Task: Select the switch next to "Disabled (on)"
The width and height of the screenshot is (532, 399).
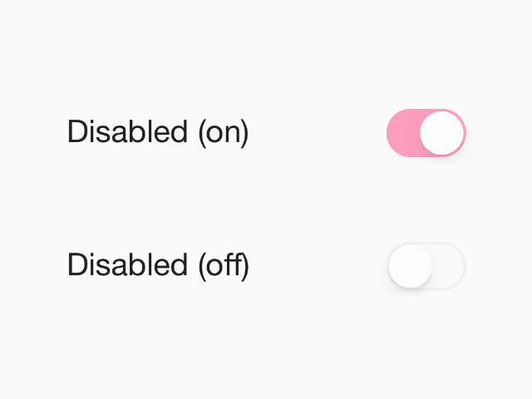Action: click(426, 133)
